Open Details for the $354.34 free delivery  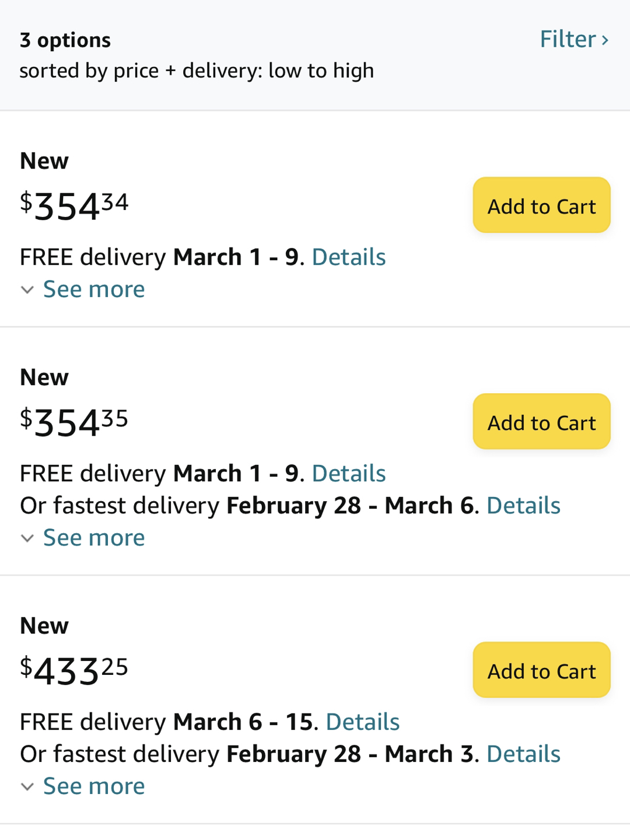pos(349,257)
